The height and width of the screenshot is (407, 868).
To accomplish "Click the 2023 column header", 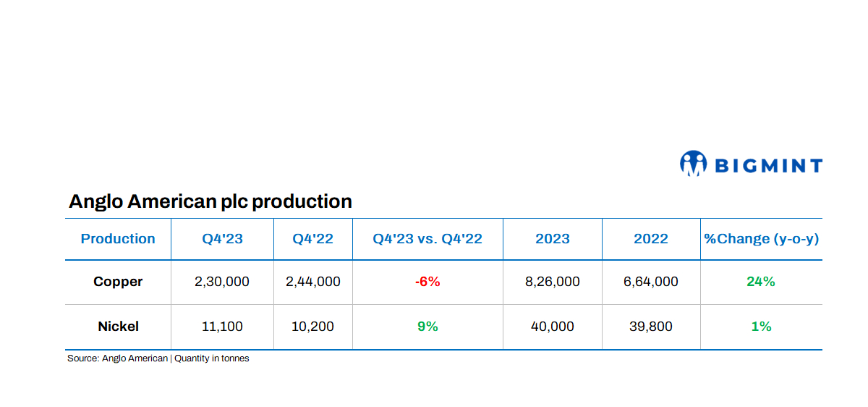I will [553, 239].
